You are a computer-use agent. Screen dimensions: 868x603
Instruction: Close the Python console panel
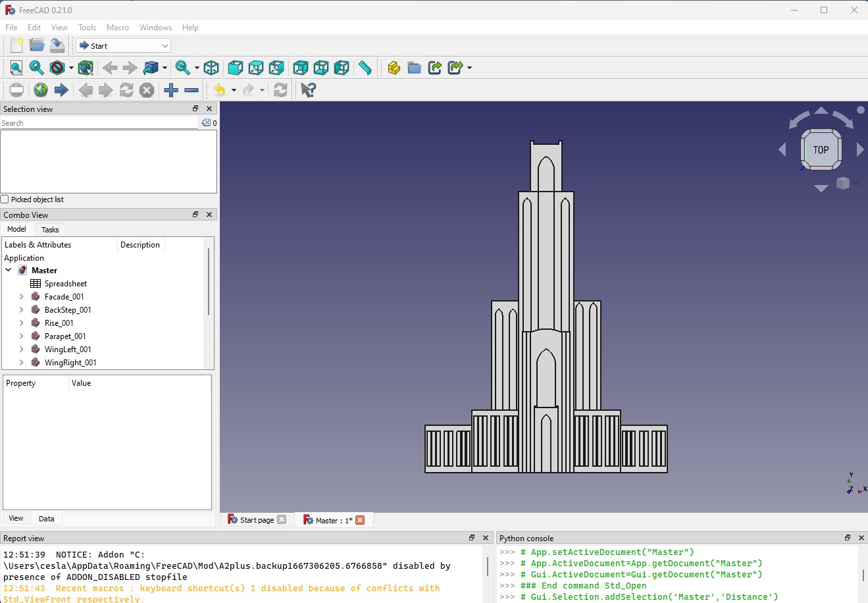tap(861, 538)
